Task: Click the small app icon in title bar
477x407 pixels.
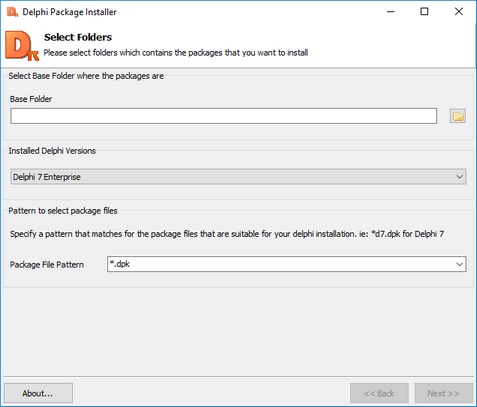Action: point(12,12)
